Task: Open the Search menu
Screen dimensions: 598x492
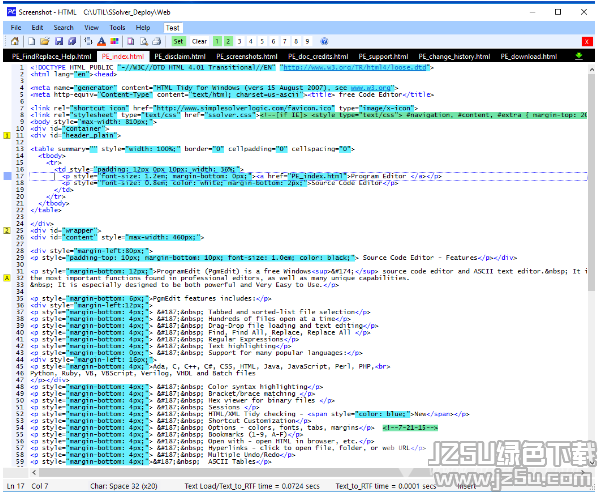Action: 63,27
